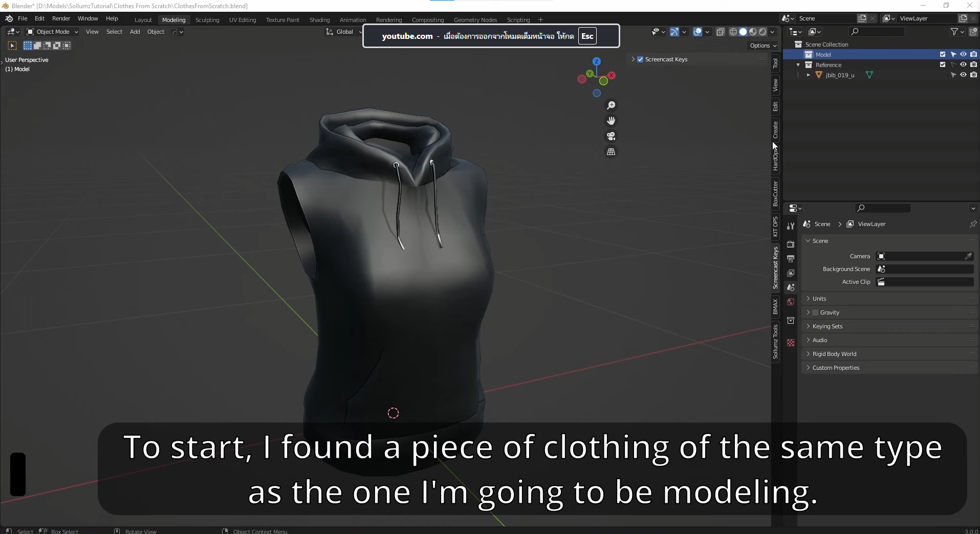This screenshot has height=534, width=980.
Task: Click the zoom magnifier in navigation gizmo
Action: pos(612,105)
